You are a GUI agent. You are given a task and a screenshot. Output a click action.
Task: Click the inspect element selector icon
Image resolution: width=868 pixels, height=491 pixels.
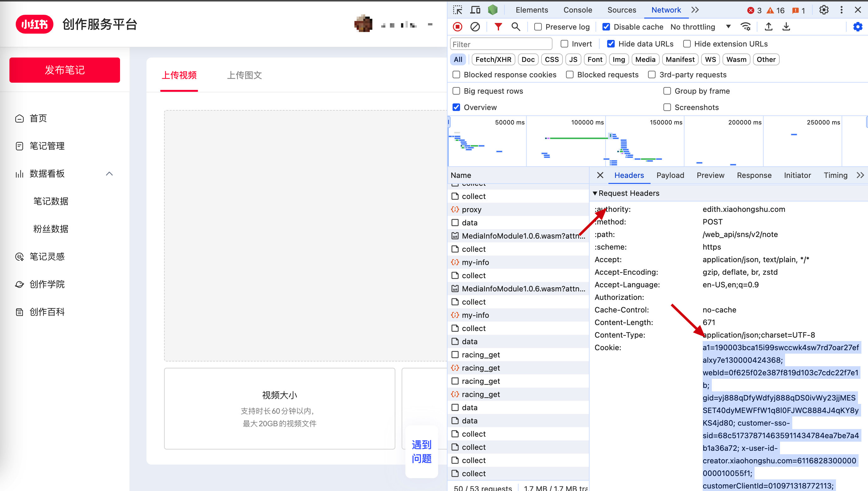coord(458,10)
